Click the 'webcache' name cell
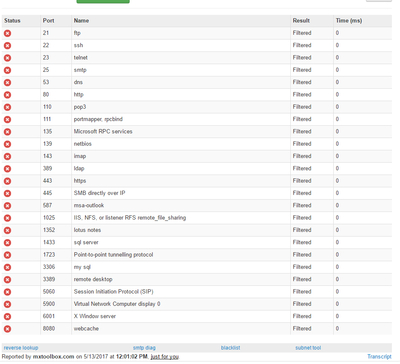Image resolution: width=400 pixels, height=364 pixels. pos(86,329)
